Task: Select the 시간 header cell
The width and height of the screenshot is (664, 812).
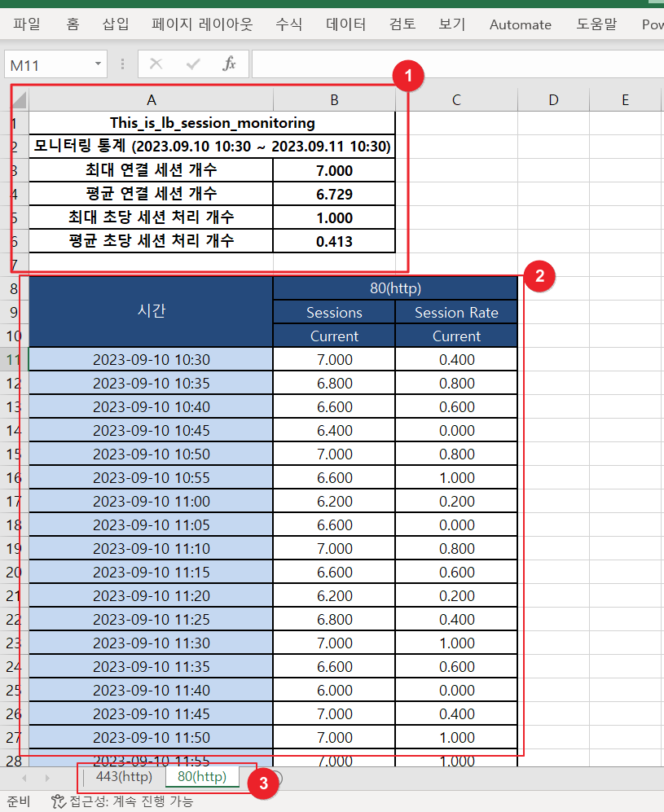Action: pyautogui.click(x=151, y=311)
